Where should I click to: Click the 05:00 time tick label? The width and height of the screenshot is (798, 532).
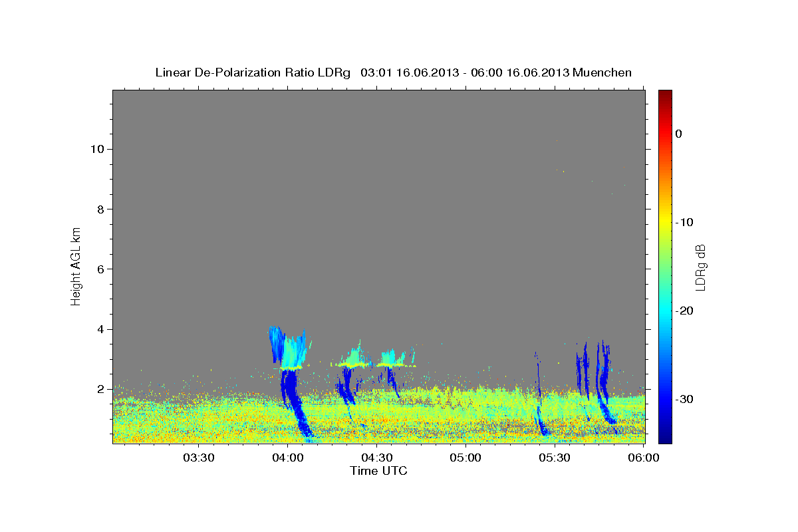point(465,458)
